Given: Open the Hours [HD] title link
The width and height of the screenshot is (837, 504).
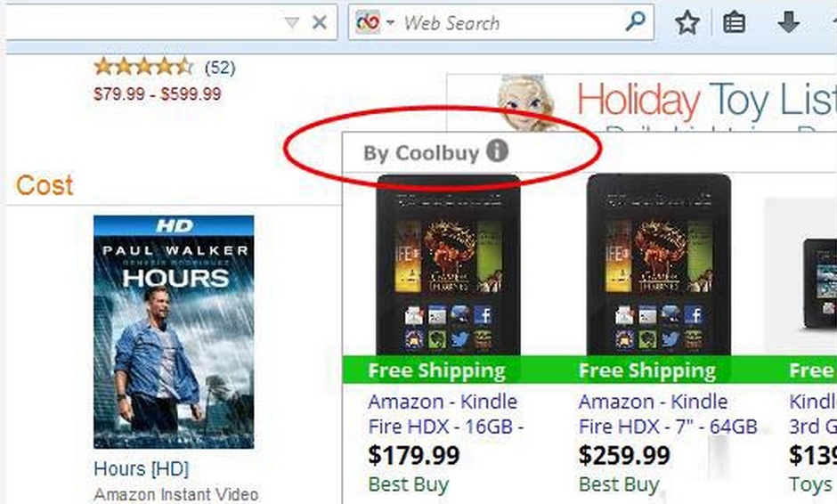Looking at the screenshot, I should (141, 468).
